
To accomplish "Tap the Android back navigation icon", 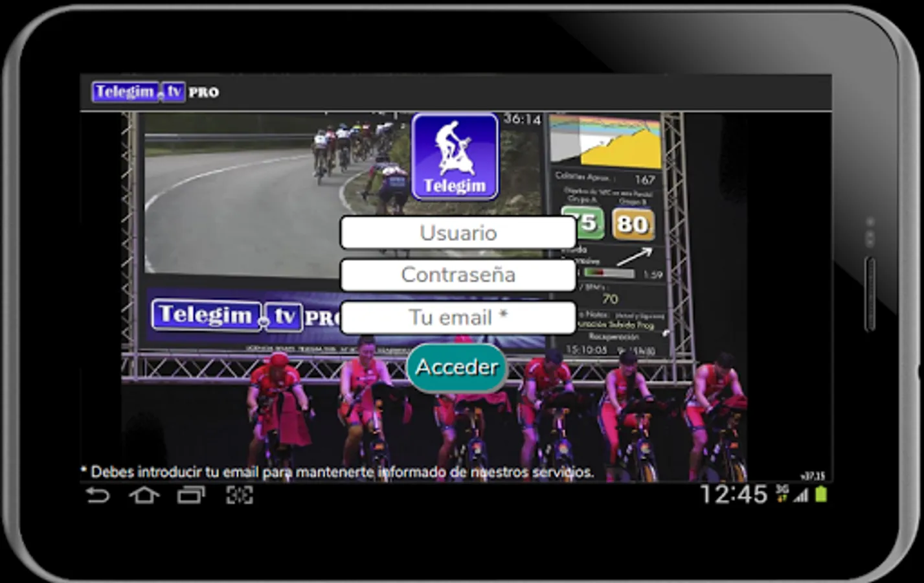I will coord(98,496).
